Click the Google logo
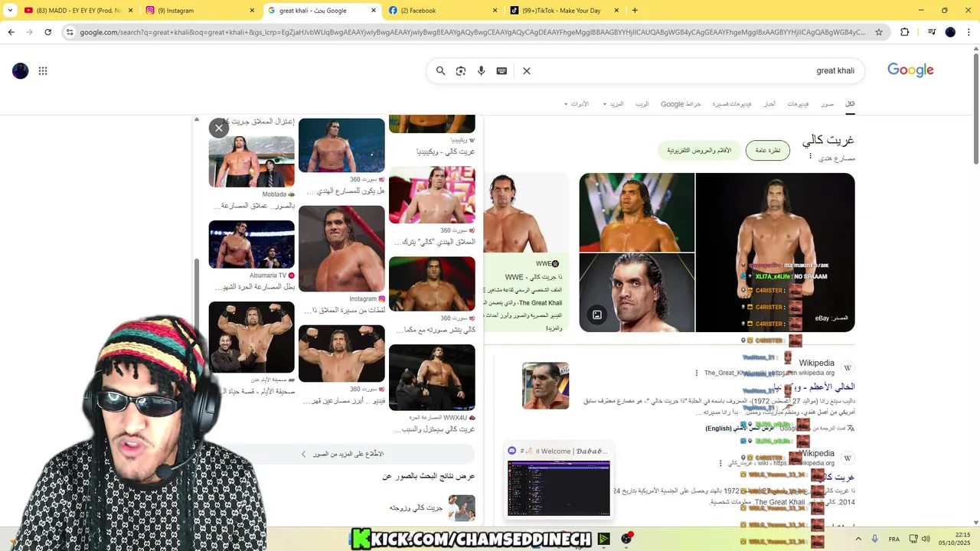 tap(910, 70)
